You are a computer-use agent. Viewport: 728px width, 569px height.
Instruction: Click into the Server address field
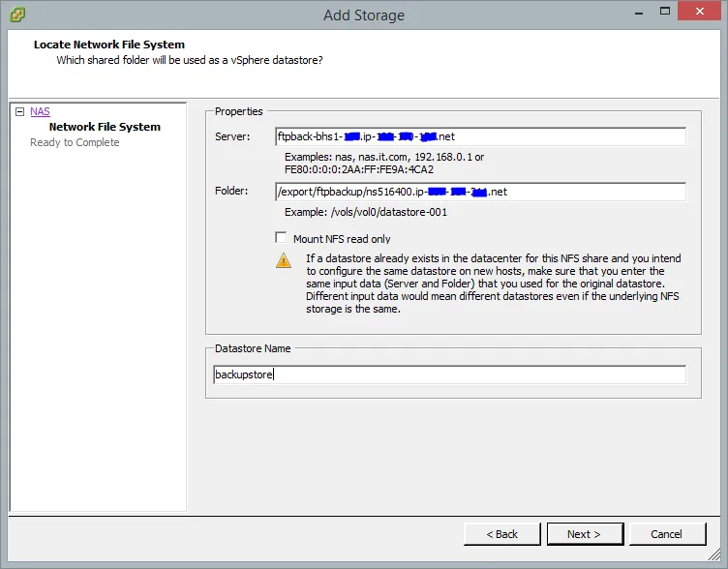click(x=480, y=136)
